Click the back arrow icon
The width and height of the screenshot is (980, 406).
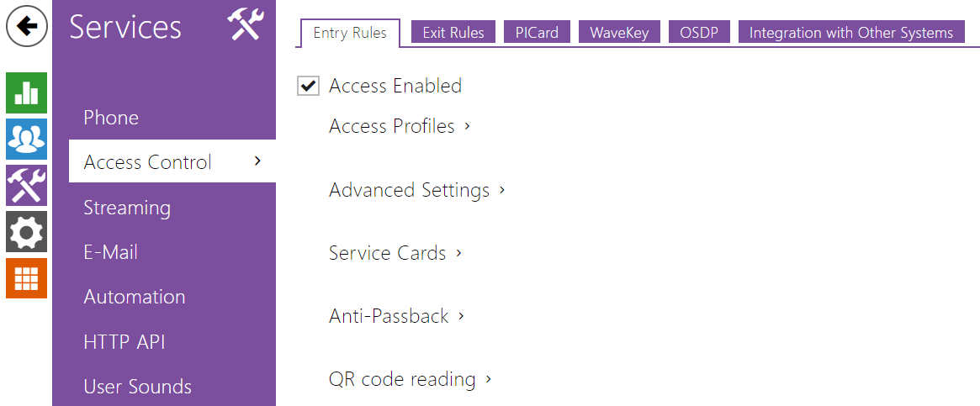27,27
